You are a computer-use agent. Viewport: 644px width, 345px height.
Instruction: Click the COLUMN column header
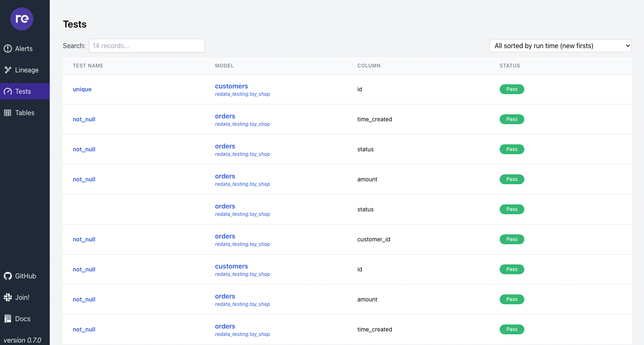pos(369,66)
